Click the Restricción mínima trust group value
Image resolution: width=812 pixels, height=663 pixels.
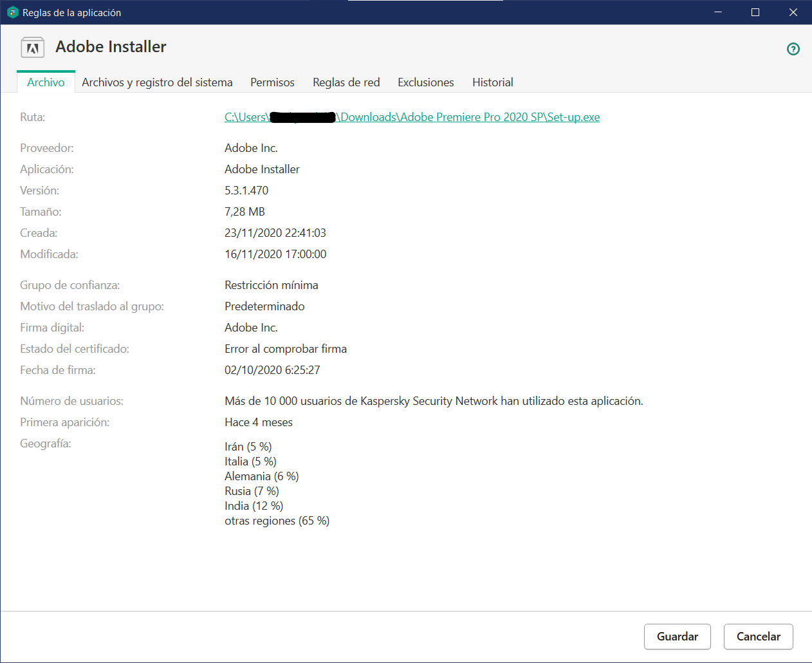(272, 285)
